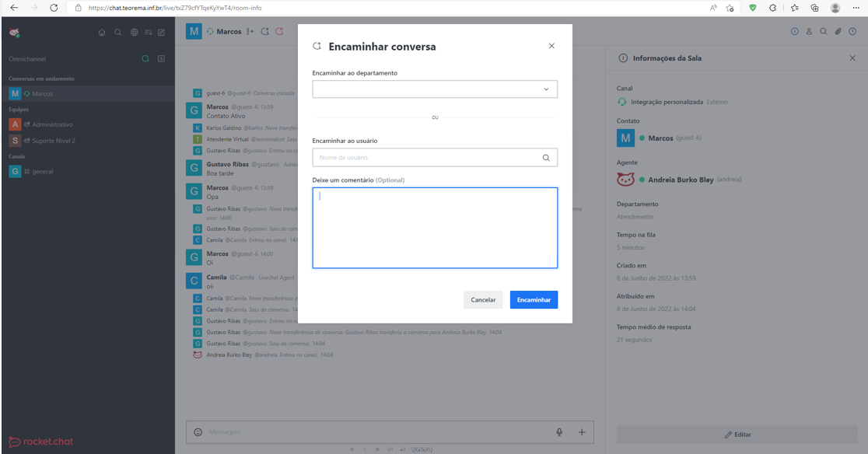The width and height of the screenshot is (868, 454).
Task: Open the browser collections icon
Action: tap(815, 8)
